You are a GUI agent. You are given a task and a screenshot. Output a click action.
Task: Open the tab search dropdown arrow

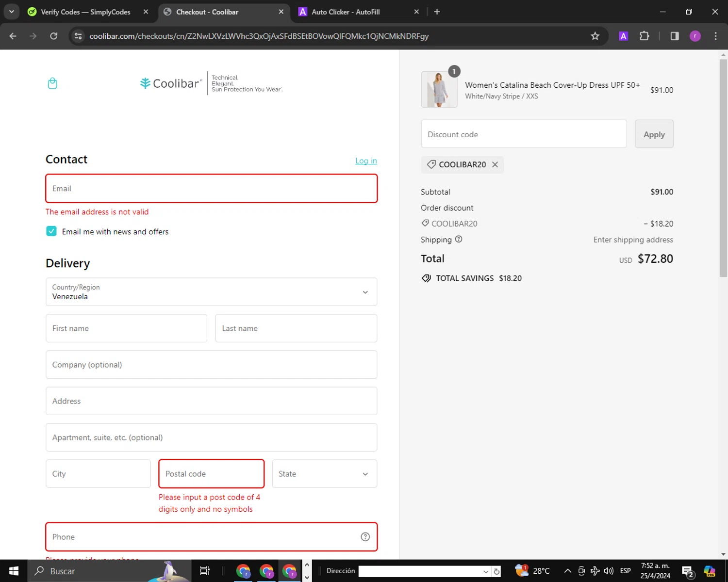[12, 12]
